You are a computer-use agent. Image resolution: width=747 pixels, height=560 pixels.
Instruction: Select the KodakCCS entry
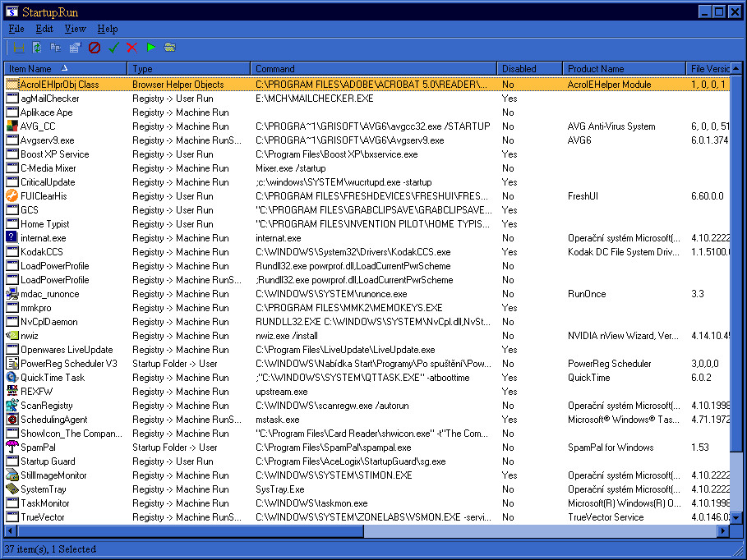coord(41,251)
